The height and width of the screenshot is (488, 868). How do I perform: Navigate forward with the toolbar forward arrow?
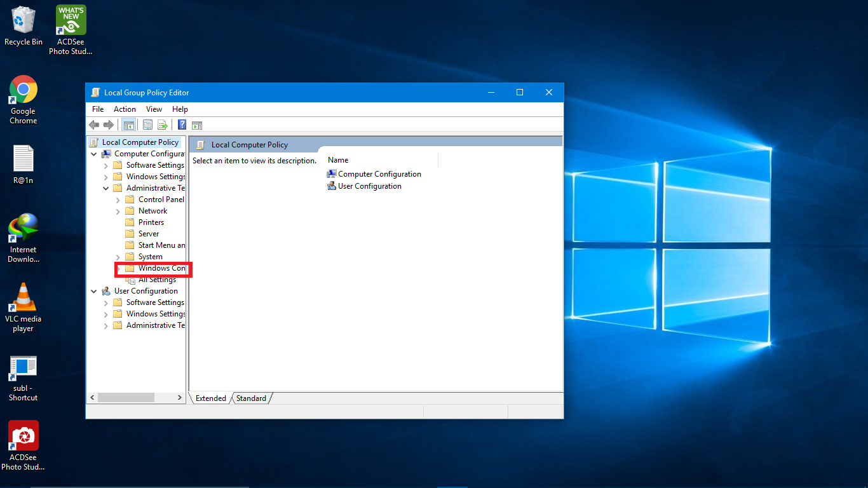(108, 125)
